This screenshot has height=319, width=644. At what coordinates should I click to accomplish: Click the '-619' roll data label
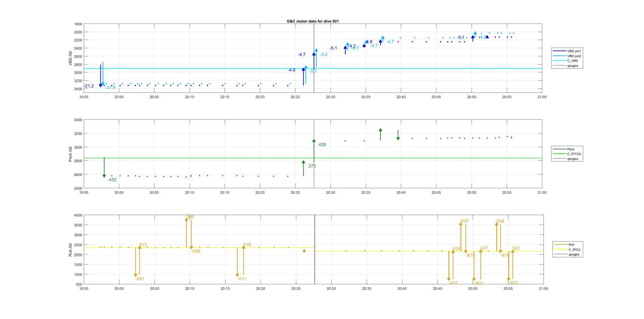pos(470,255)
